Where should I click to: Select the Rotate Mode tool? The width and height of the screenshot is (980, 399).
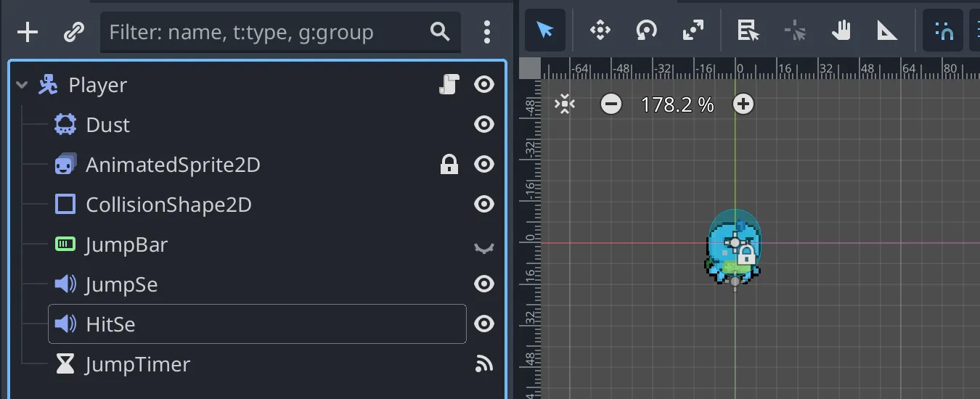tap(646, 30)
